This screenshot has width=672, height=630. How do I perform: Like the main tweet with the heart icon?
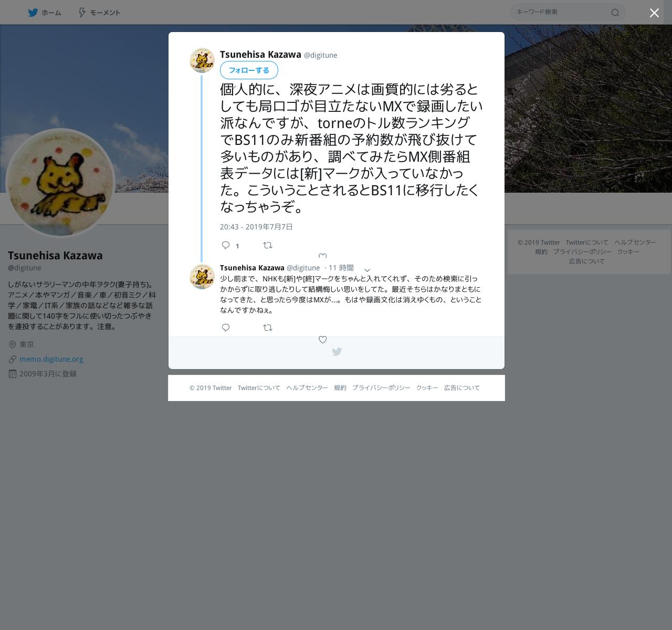tap(323, 256)
